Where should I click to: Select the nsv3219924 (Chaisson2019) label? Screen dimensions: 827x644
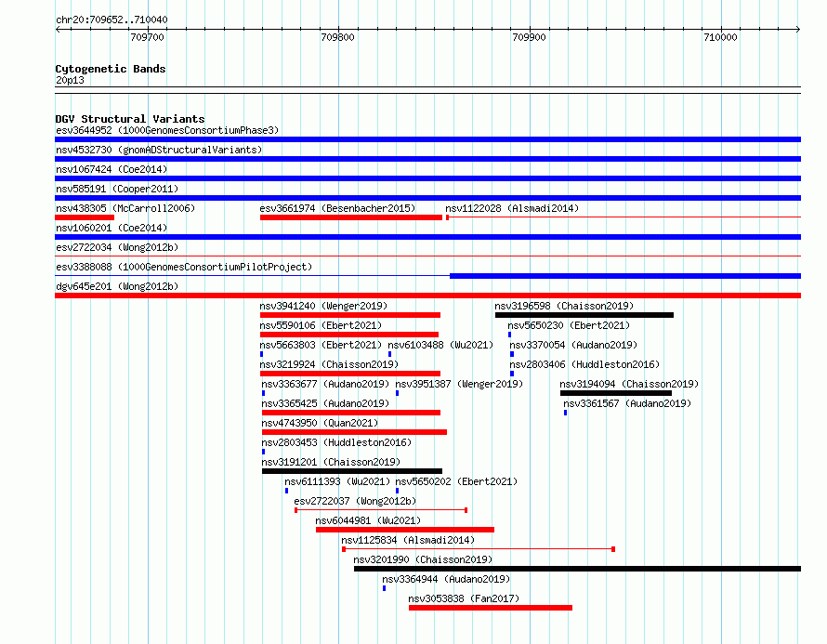click(329, 364)
